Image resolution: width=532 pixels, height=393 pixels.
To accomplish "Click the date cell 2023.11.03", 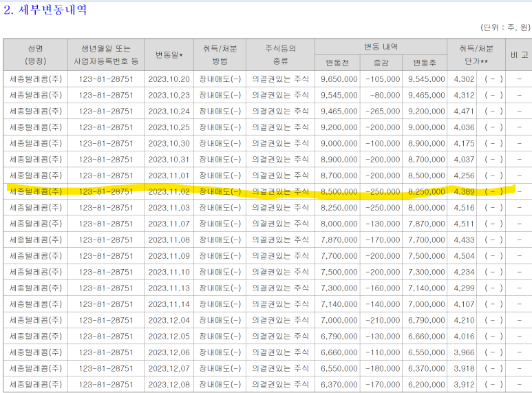I will click(x=169, y=208).
